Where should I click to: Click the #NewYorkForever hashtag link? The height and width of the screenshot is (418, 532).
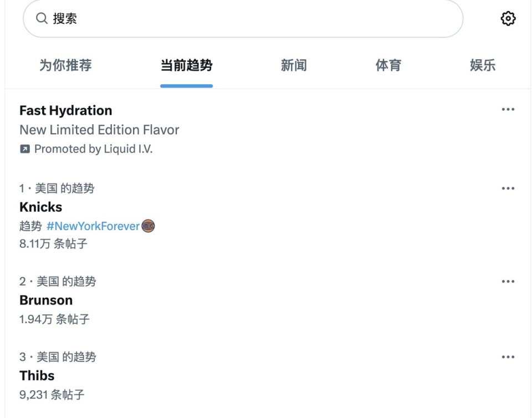[93, 226]
